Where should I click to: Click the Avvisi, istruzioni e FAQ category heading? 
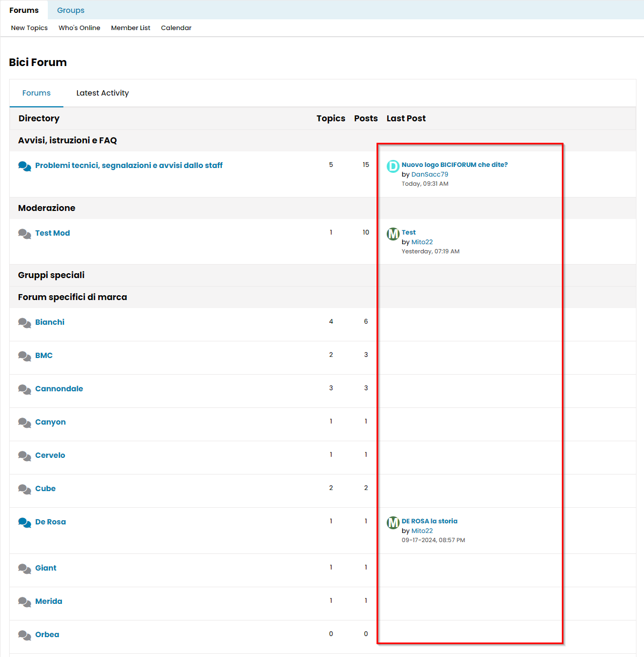68,140
